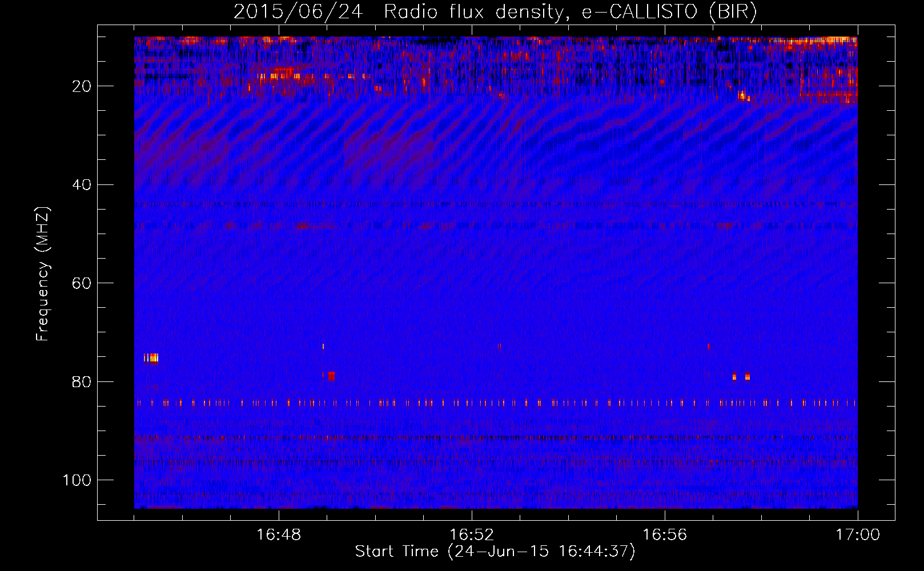The image size is (924, 571).
Task: Click the e-CALLISTO (BIR) title text
Action: (x=669, y=11)
